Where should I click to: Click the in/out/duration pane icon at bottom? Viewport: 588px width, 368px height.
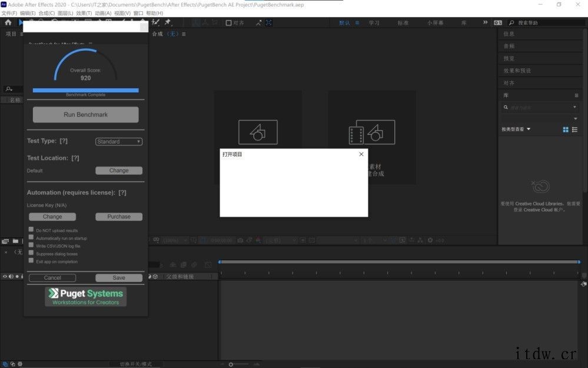(20, 364)
